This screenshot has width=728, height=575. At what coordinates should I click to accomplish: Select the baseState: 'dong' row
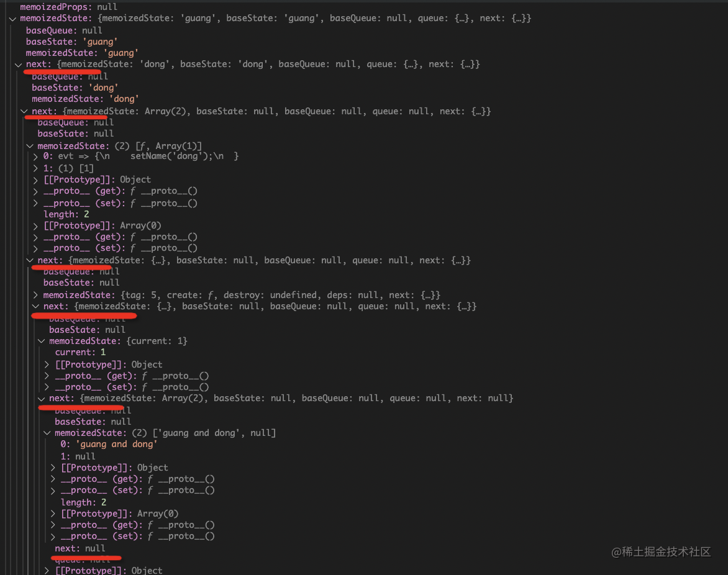click(x=75, y=88)
